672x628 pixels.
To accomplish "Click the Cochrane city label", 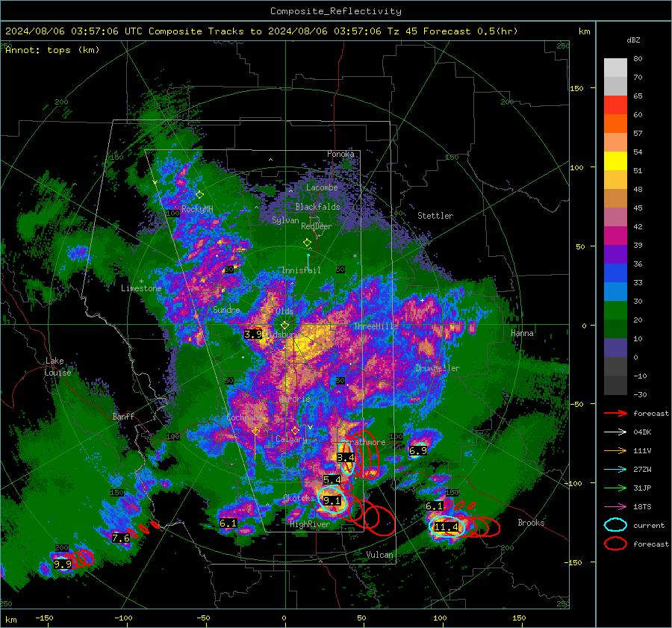I will tap(244, 417).
